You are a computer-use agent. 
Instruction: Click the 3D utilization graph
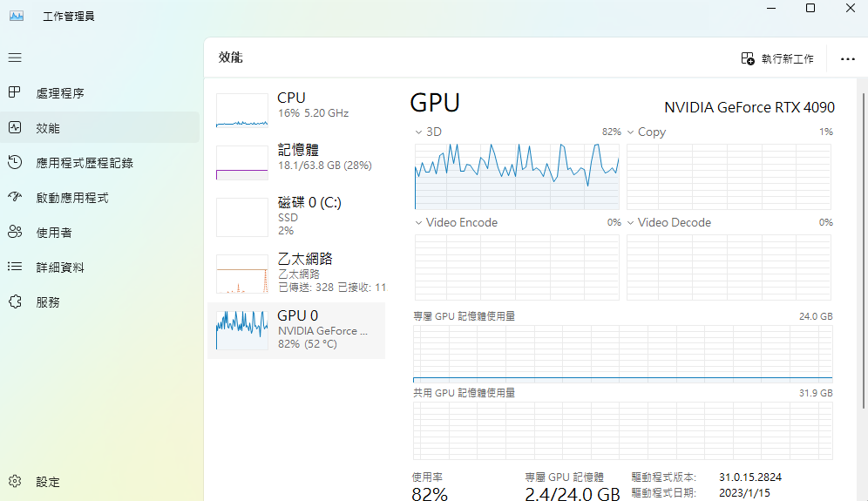[x=517, y=177]
